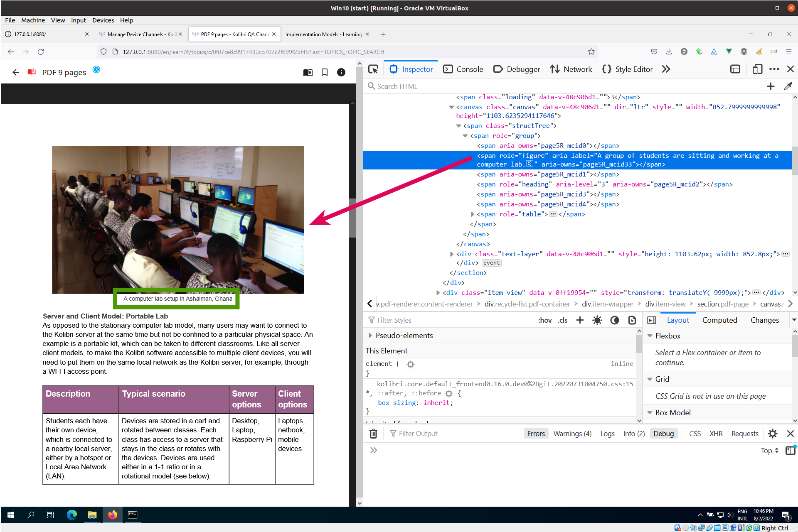Open the Computed tab

click(x=719, y=320)
